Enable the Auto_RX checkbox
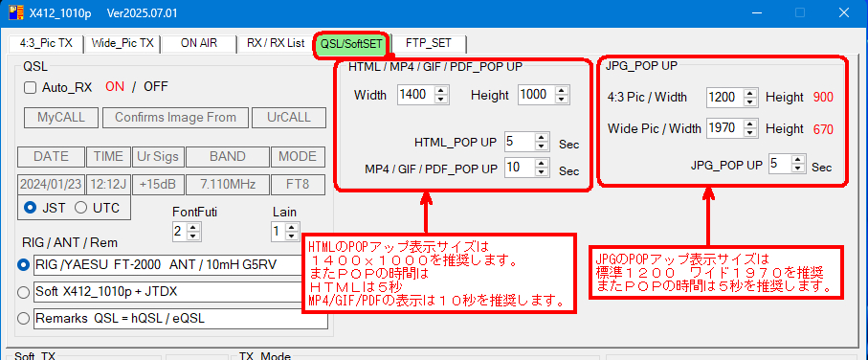 [31, 87]
